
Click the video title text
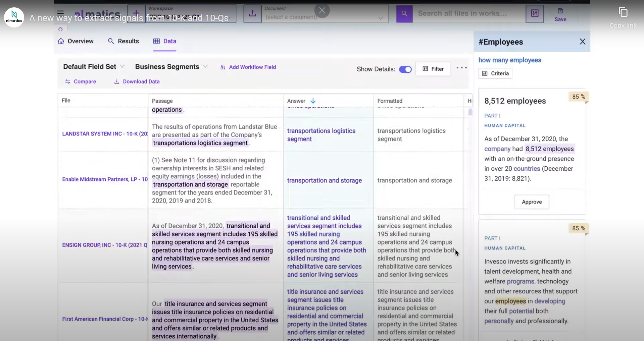point(129,18)
